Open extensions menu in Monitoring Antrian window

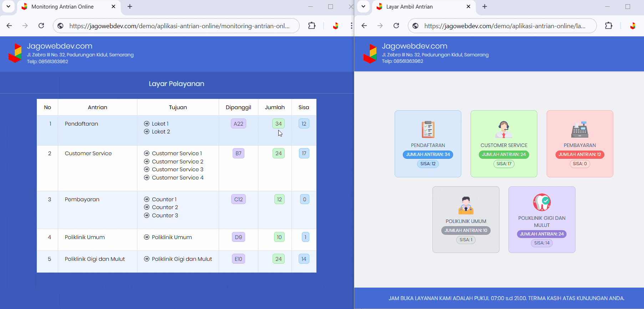click(x=312, y=26)
